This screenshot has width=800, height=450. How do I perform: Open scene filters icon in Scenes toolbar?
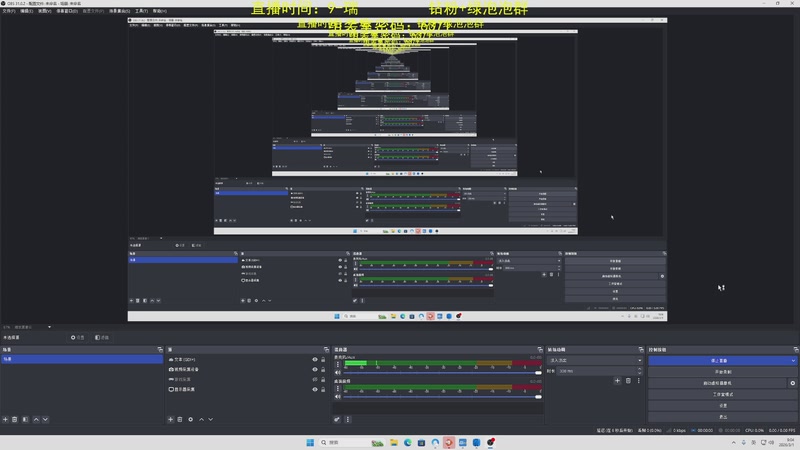25,419
